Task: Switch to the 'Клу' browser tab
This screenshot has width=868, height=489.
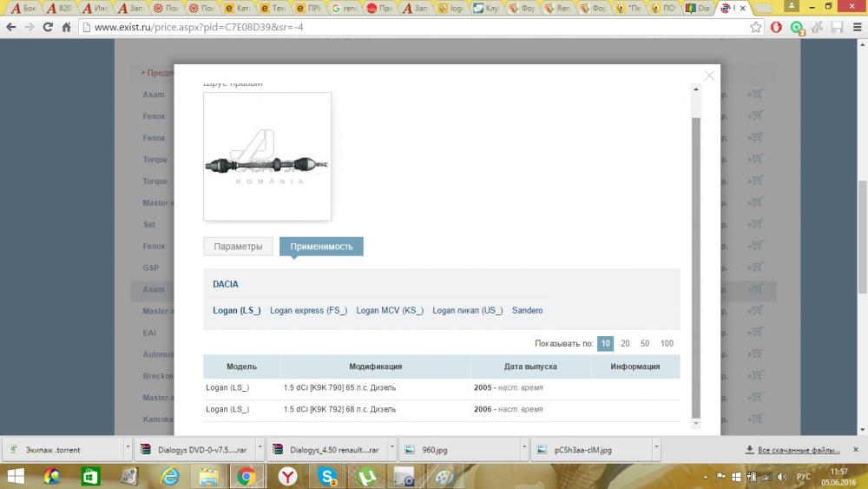Action: tap(486, 8)
